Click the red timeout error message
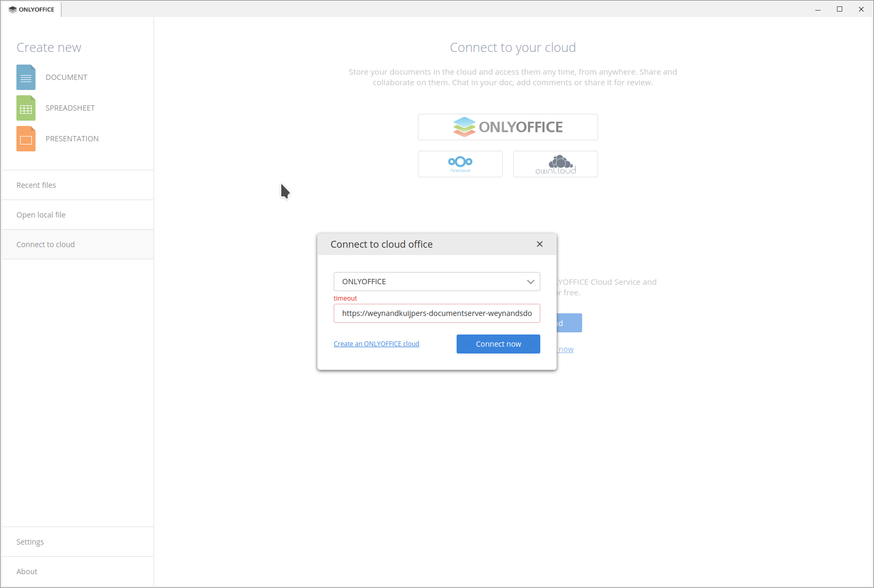This screenshot has width=874, height=588. click(345, 298)
